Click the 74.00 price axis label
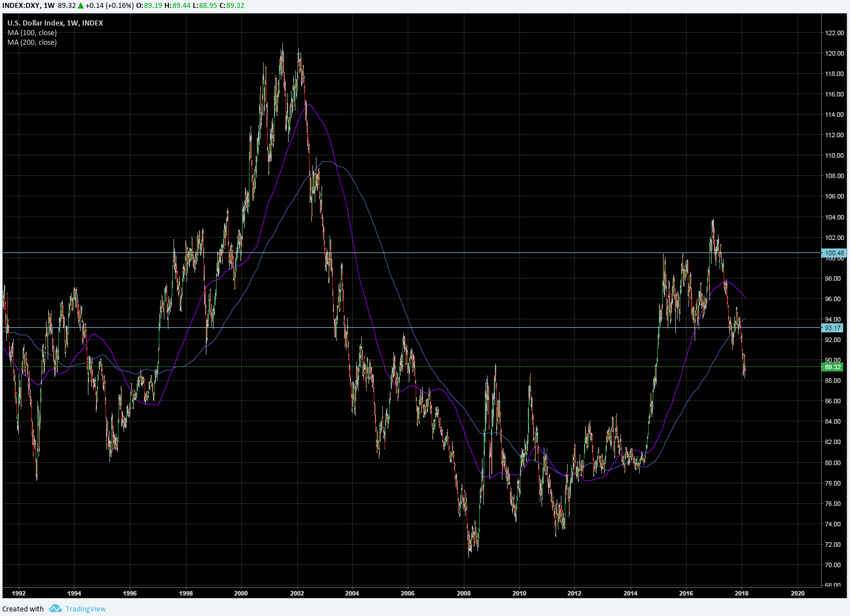The height and width of the screenshot is (616, 850). (x=833, y=524)
